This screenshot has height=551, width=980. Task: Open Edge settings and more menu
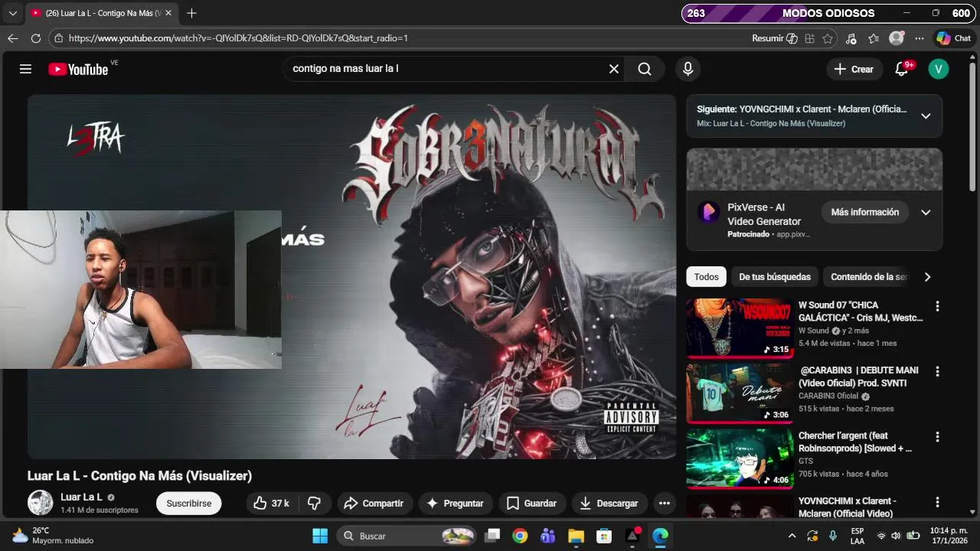(x=920, y=38)
